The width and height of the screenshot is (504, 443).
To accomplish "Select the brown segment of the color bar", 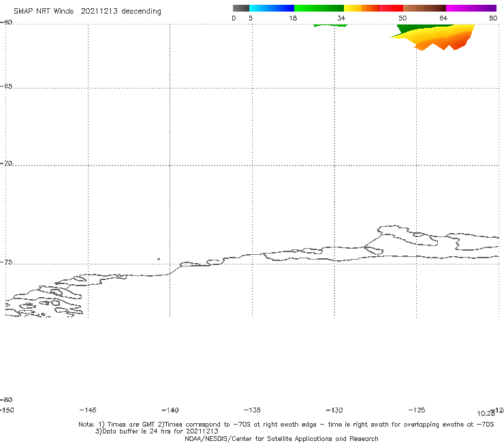I will click(424, 8).
